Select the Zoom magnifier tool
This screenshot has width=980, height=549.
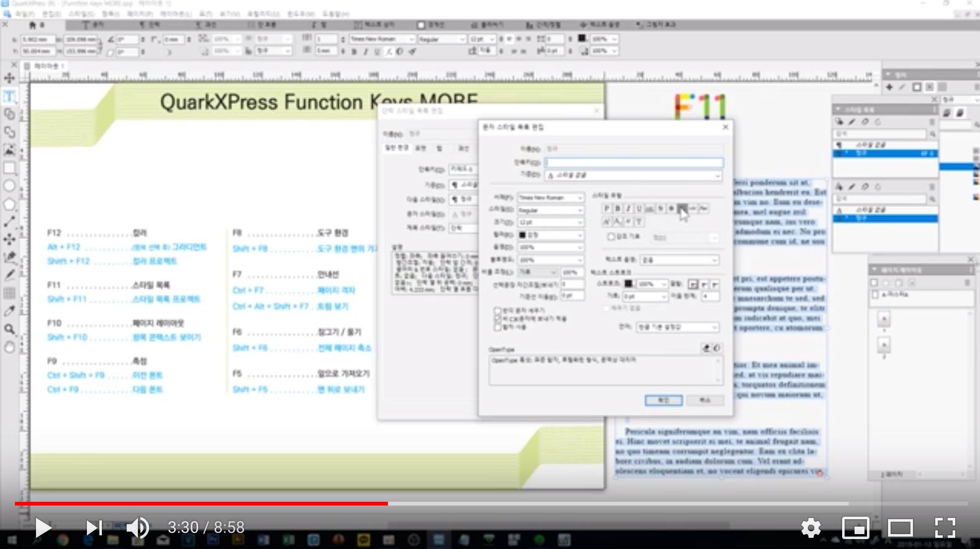tap(9, 329)
